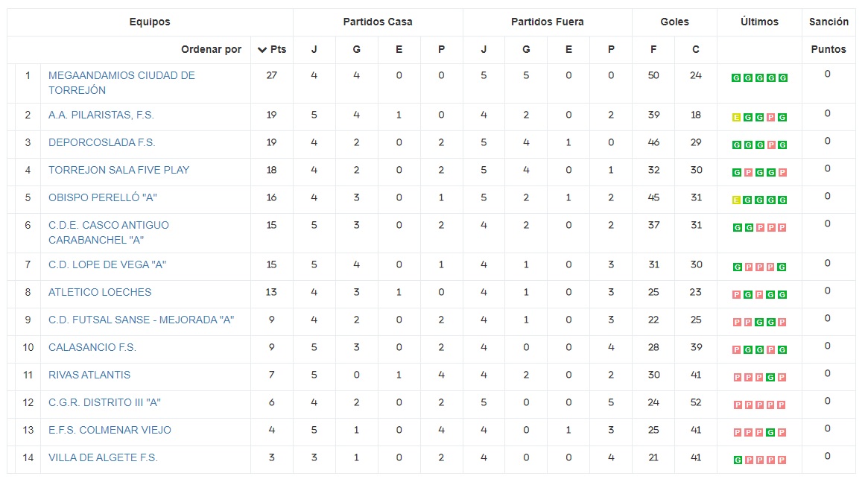Sort by goals for F column header
868x482 pixels.
(653, 50)
